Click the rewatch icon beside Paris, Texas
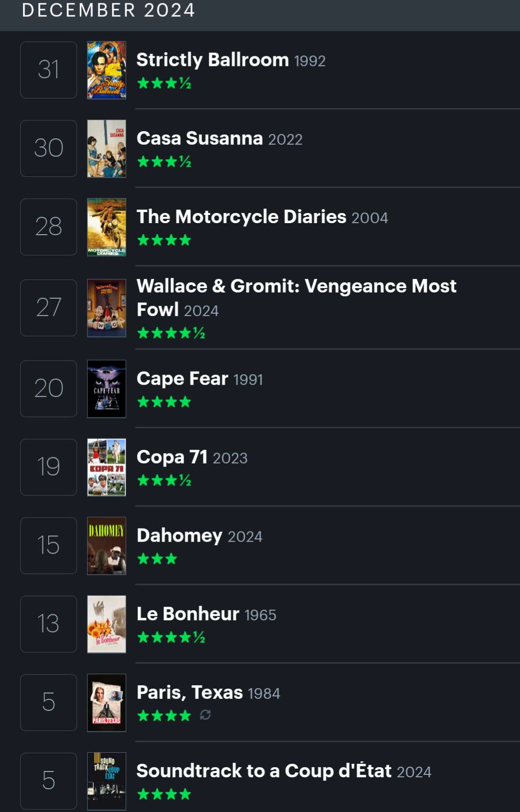This screenshot has height=812, width=520. 205,715
